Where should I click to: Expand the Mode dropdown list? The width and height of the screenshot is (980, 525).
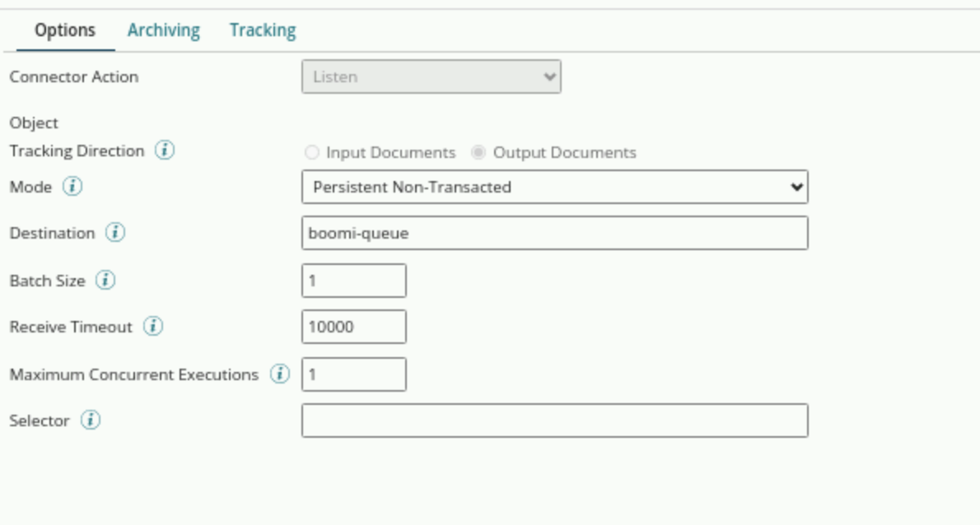coord(554,187)
